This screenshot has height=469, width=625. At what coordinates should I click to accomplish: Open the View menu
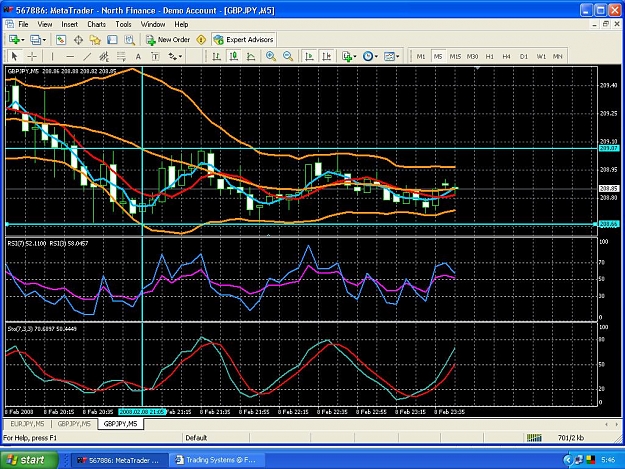[x=45, y=25]
